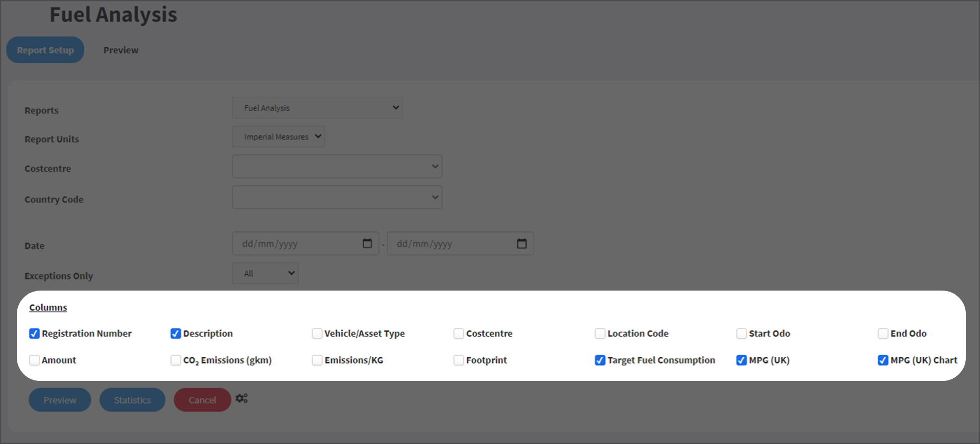
Task: Click the red Cancel button
Action: pos(202,400)
